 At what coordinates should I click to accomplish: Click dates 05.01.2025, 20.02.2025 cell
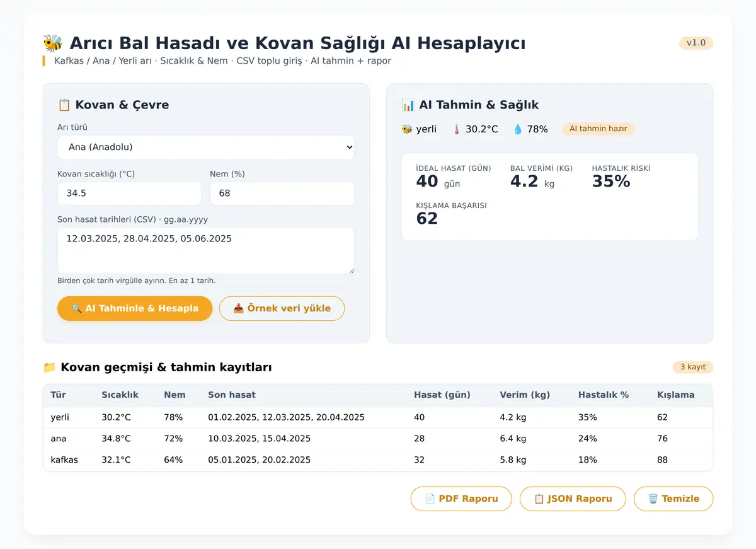tap(259, 460)
